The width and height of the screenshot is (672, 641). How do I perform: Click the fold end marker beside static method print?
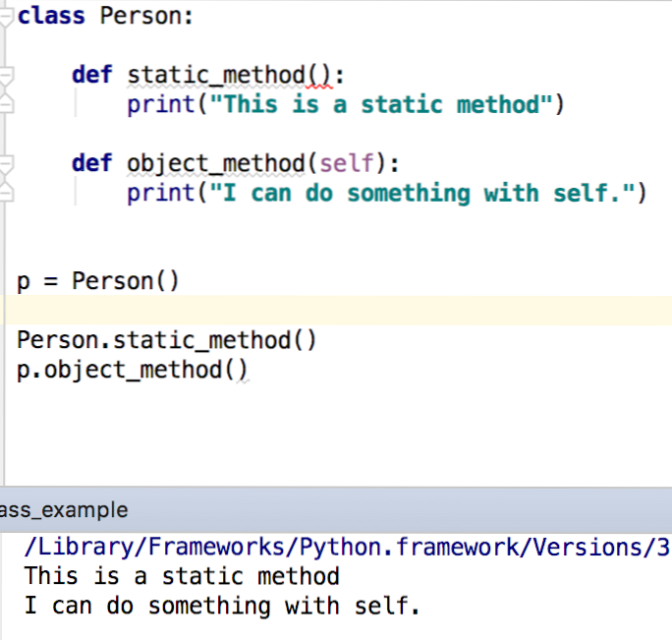coord(6,104)
